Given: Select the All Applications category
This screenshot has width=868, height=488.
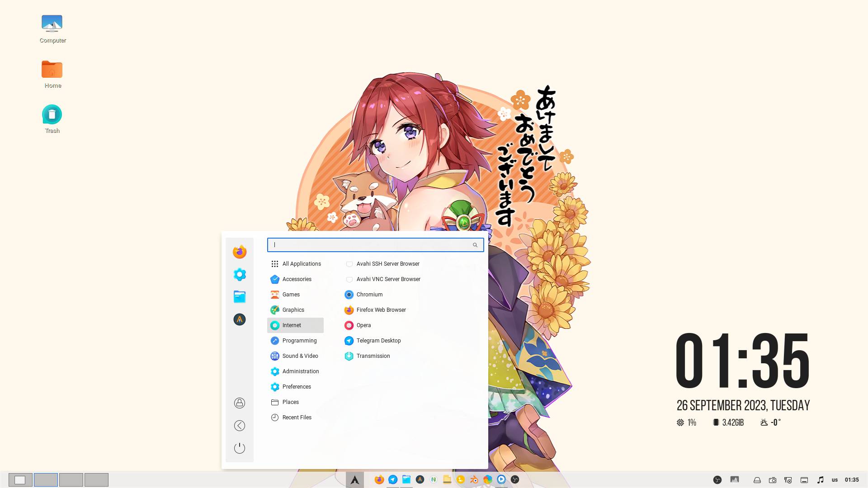Looking at the screenshot, I should pos(301,264).
